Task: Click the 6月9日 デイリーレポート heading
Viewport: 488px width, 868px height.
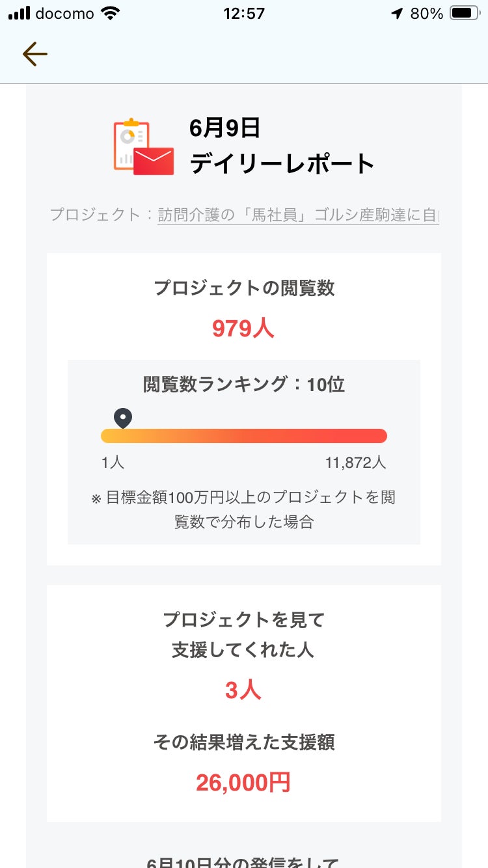Action: [x=281, y=146]
